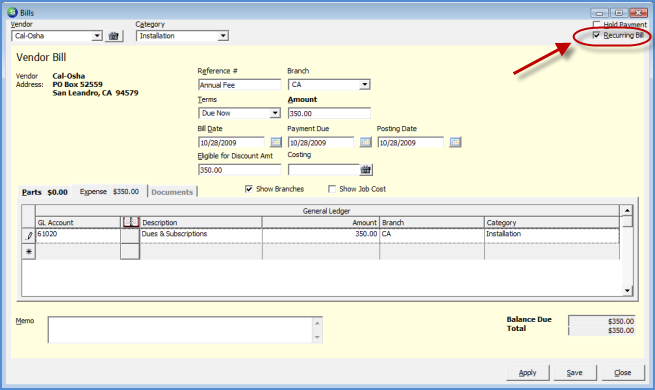Image resolution: width=655 pixels, height=390 pixels.
Task: Open vendor lookup binoculars icon
Action: coord(113,36)
